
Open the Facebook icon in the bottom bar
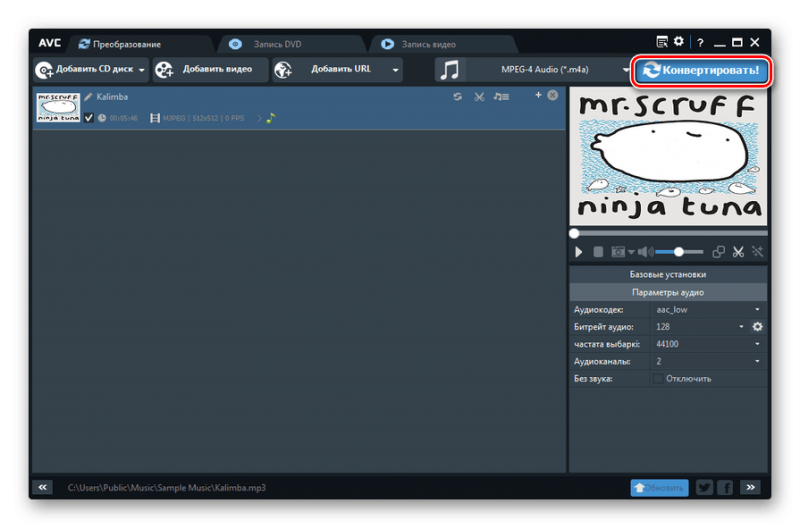click(x=725, y=487)
